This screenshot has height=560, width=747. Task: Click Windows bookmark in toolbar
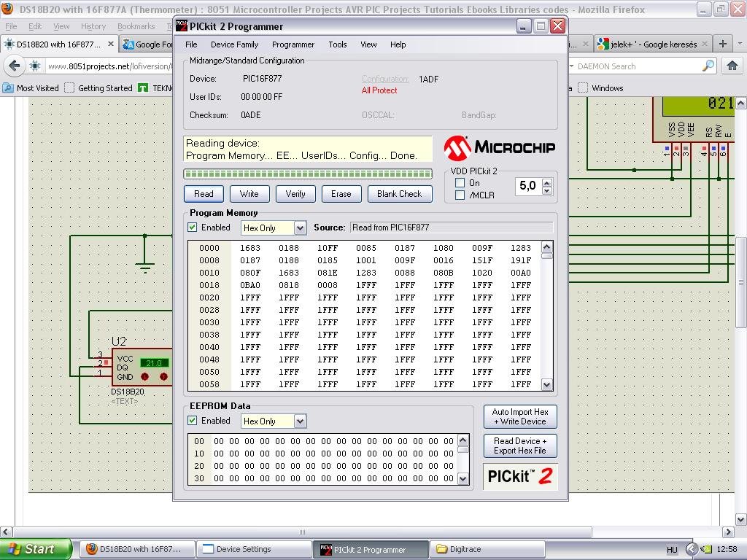click(601, 88)
